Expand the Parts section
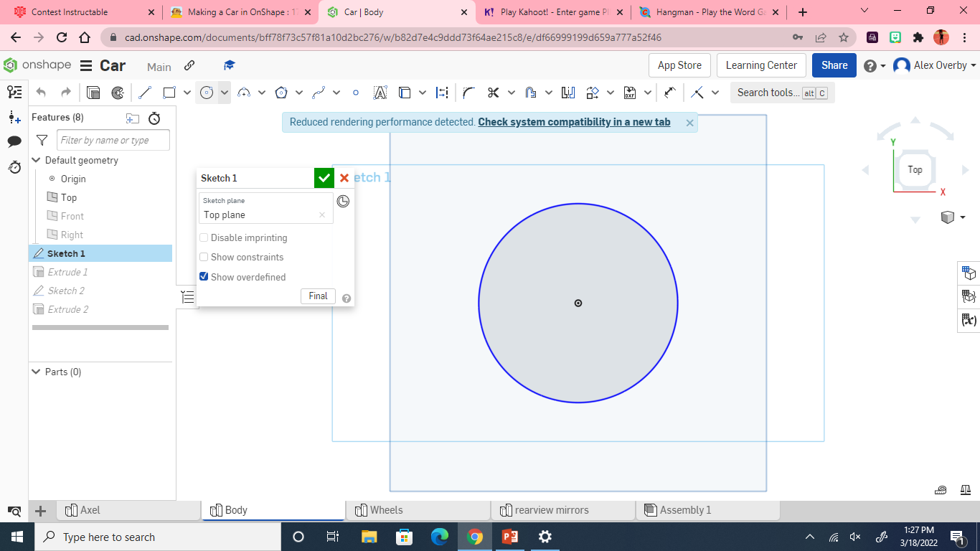The height and width of the screenshot is (551, 980). click(35, 372)
